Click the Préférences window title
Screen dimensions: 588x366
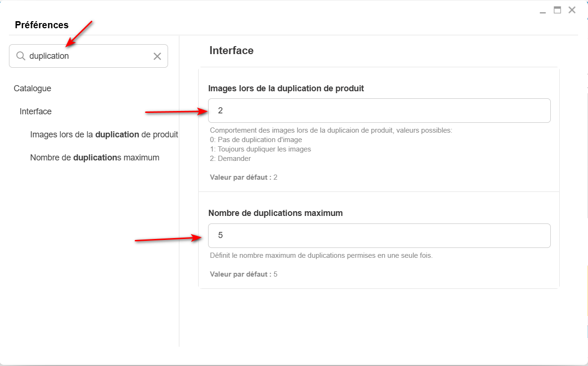coord(42,25)
